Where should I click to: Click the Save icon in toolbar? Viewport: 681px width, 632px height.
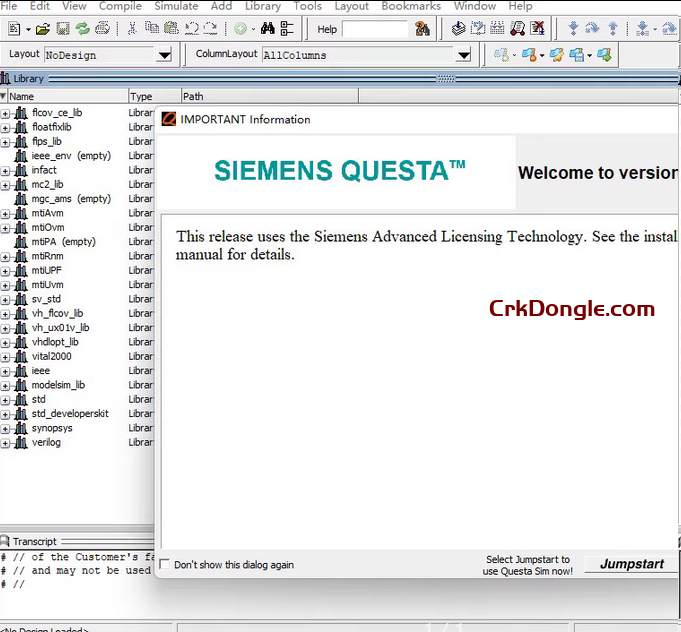click(x=63, y=29)
